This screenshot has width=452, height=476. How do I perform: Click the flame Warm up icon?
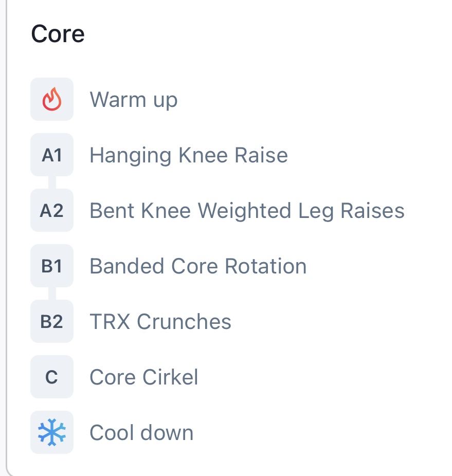(x=52, y=99)
